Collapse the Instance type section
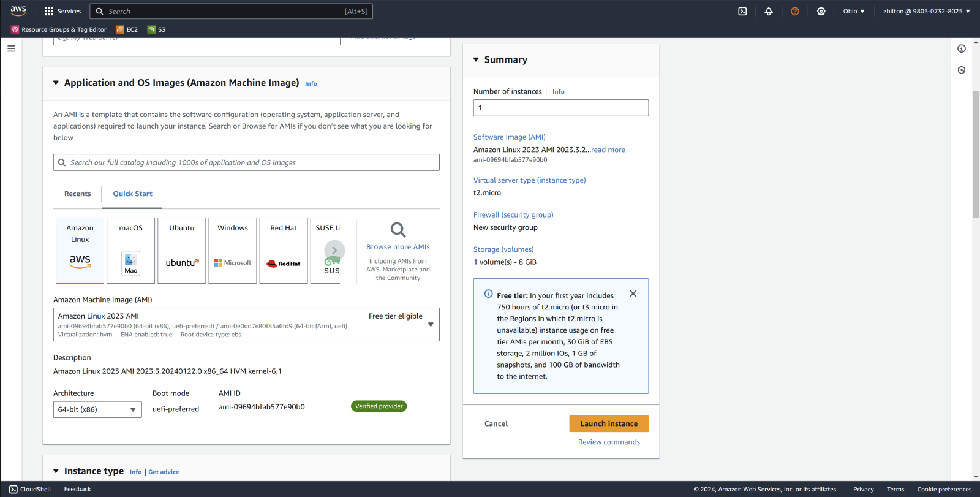The height and width of the screenshot is (497, 980). click(x=56, y=471)
